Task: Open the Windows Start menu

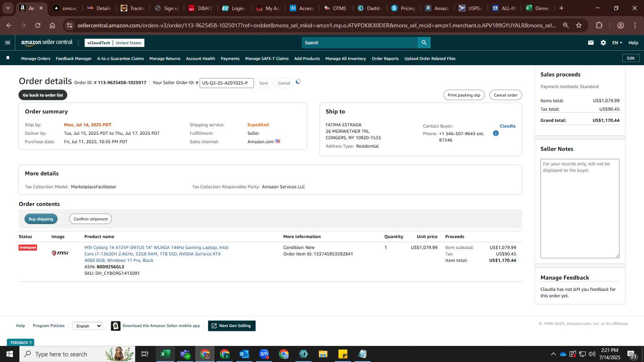Action: click(10, 354)
